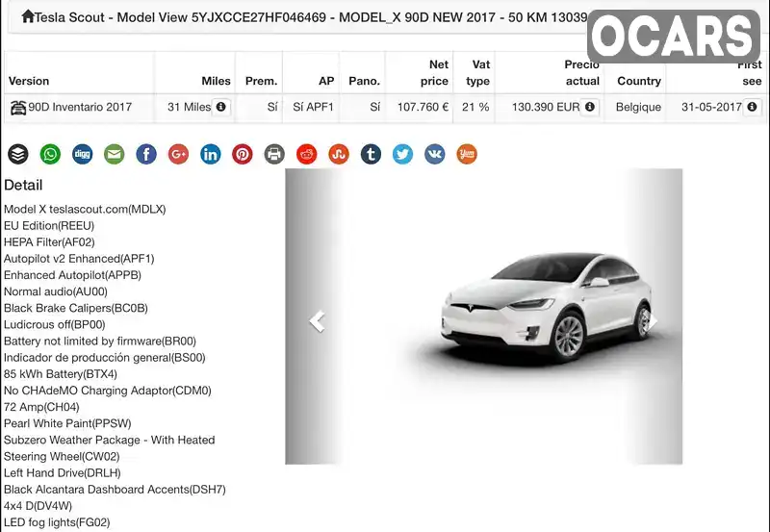Click the printer icon
This screenshot has width=770, height=532.
pyautogui.click(x=274, y=154)
